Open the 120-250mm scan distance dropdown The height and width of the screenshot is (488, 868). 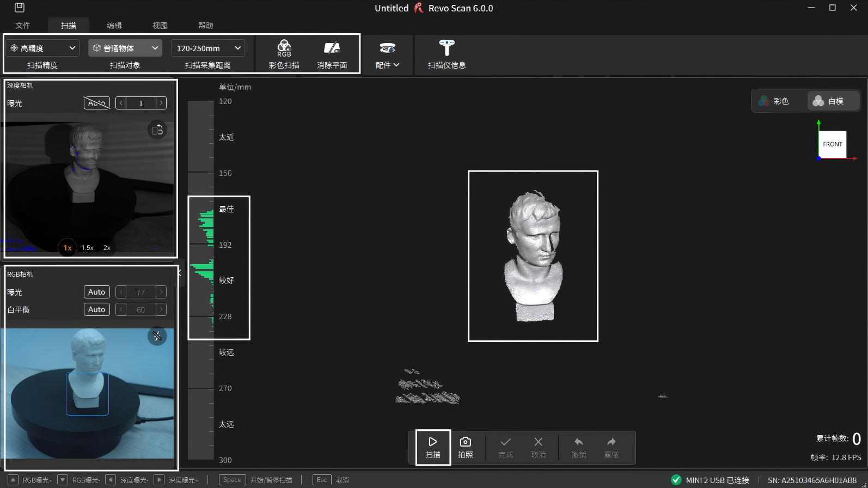click(207, 48)
